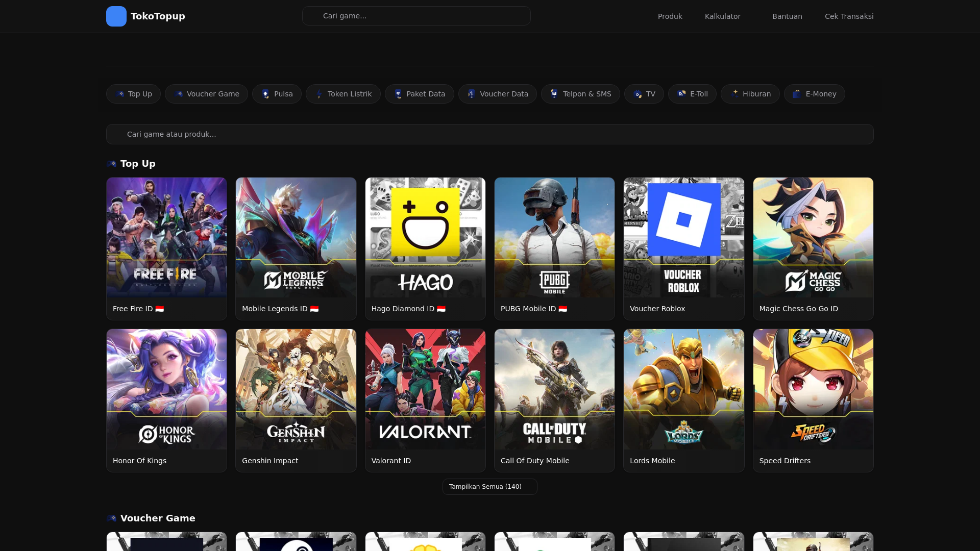The height and width of the screenshot is (551, 980).
Task: Click the 'Voucher Roblox' title text
Action: tap(657, 309)
